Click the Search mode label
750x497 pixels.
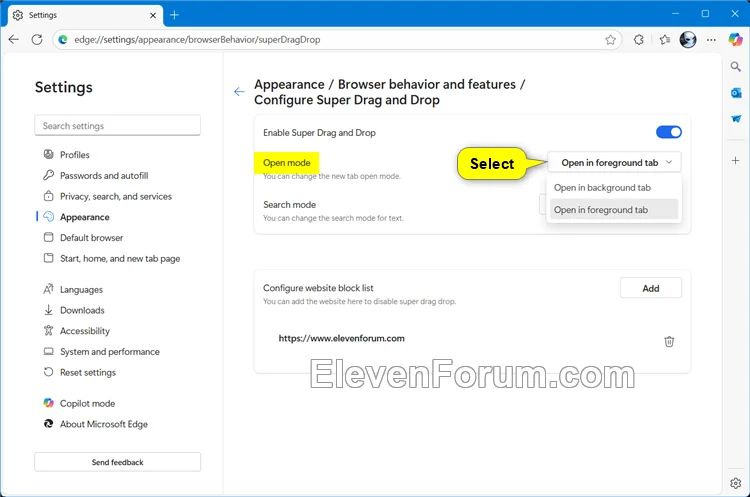pyautogui.click(x=289, y=205)
